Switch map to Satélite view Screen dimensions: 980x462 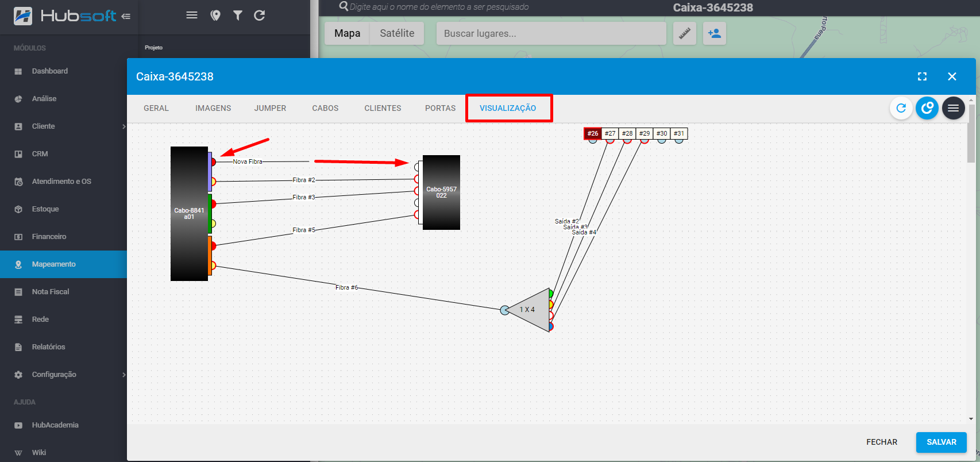(x=397, y=33)
